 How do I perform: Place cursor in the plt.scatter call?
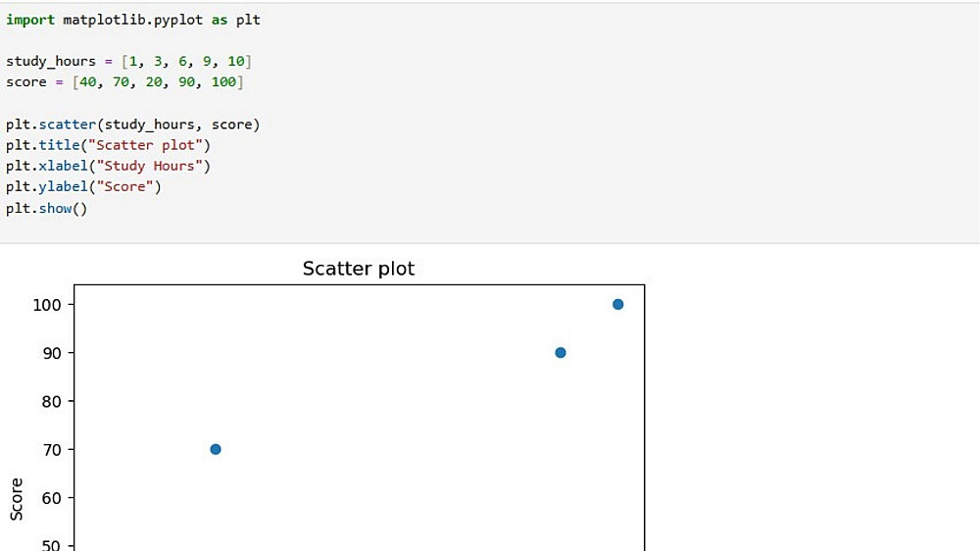(x=132, y=125)
